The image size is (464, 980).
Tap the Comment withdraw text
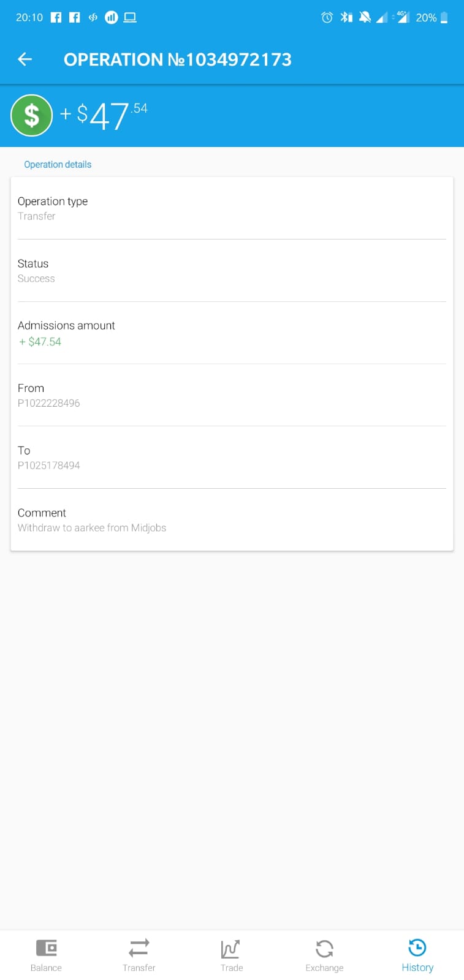pyautogui.click(x=92, y=528)
